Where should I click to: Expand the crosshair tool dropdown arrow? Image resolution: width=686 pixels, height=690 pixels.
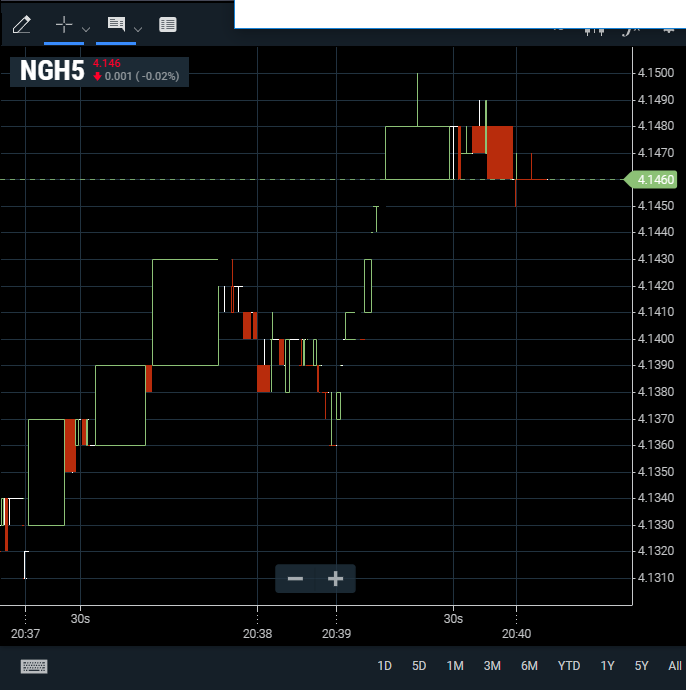coord(86,29)
